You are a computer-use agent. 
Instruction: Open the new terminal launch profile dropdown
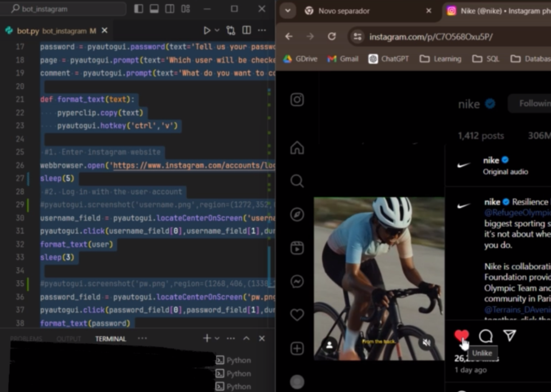pyautogui.click(x=217, y=338)
